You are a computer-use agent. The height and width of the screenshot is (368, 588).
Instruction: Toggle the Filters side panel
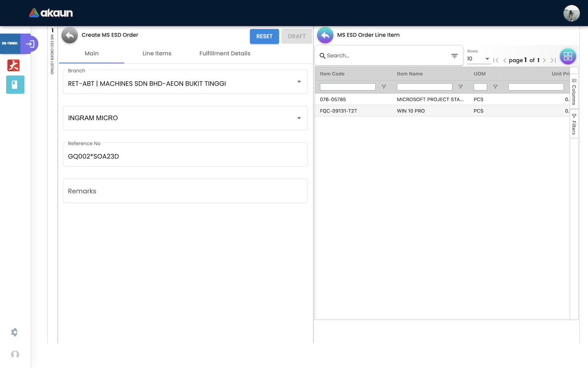[574, 124]
